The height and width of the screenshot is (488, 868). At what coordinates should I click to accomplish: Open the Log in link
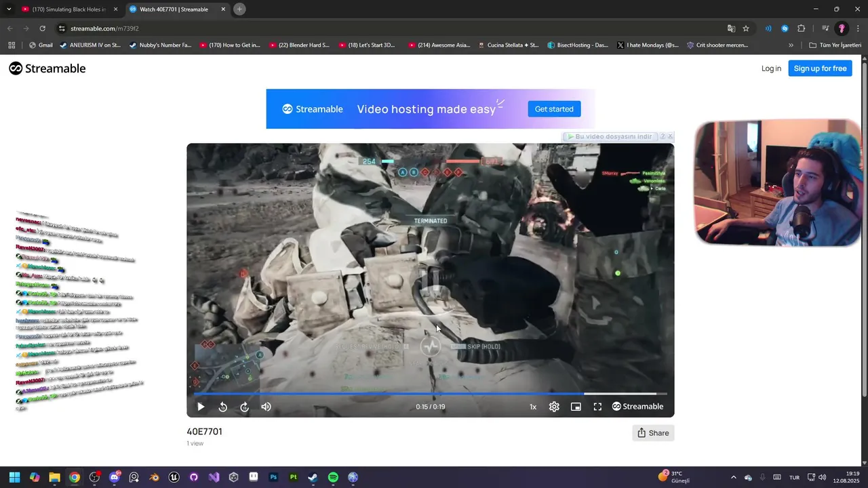tap(771, 68)
